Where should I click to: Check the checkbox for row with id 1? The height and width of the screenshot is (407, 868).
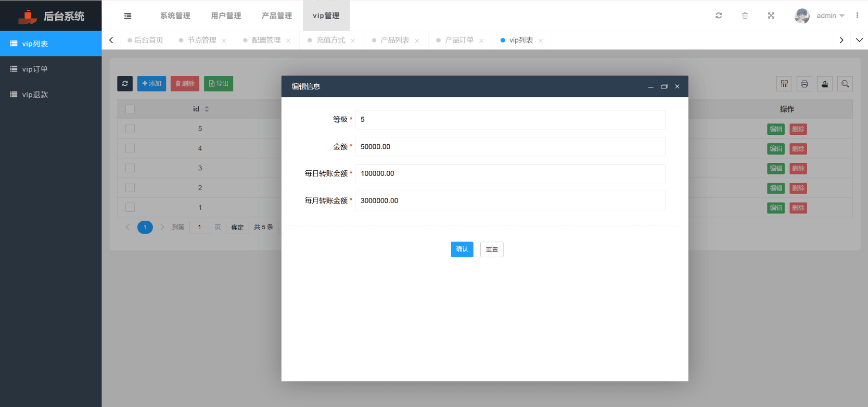click(130, 207)
